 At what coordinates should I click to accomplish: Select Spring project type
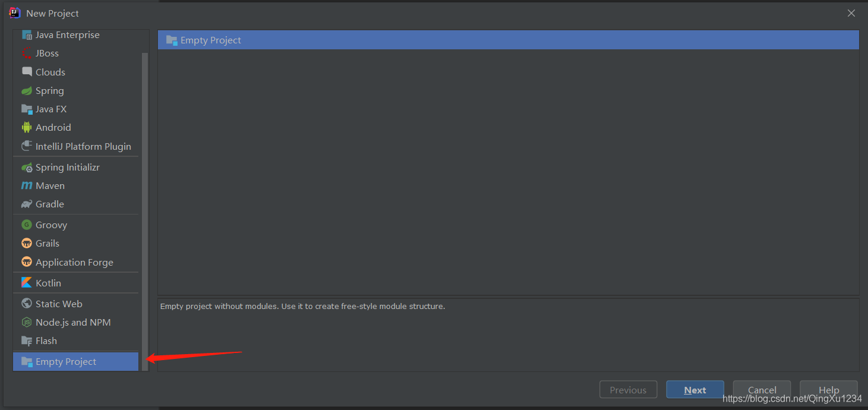coord(76,91)
